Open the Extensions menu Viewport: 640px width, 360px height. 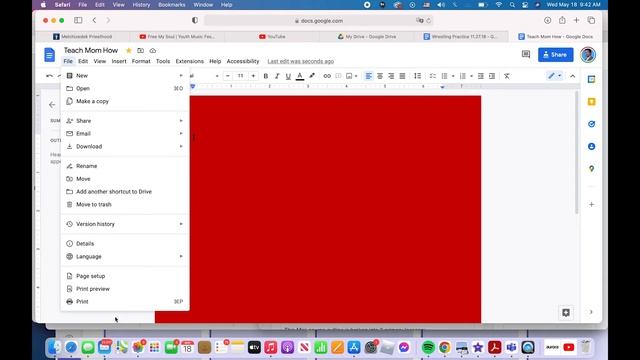[x=190, y=61]
